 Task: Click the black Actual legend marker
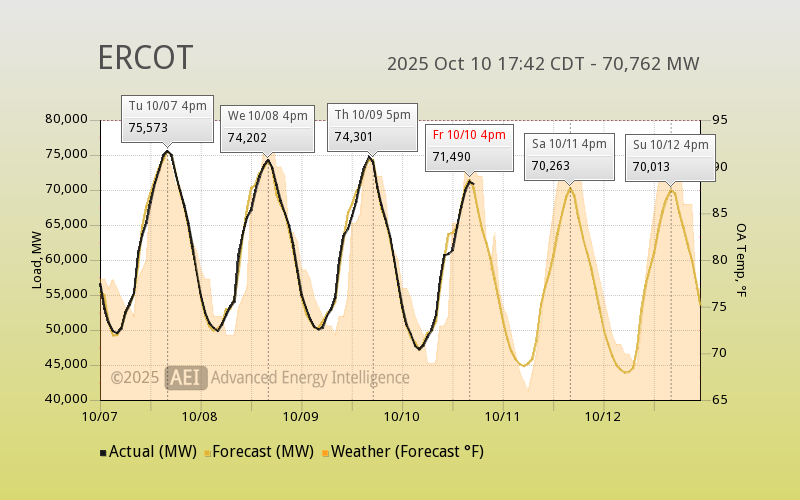tap(103, 452)
